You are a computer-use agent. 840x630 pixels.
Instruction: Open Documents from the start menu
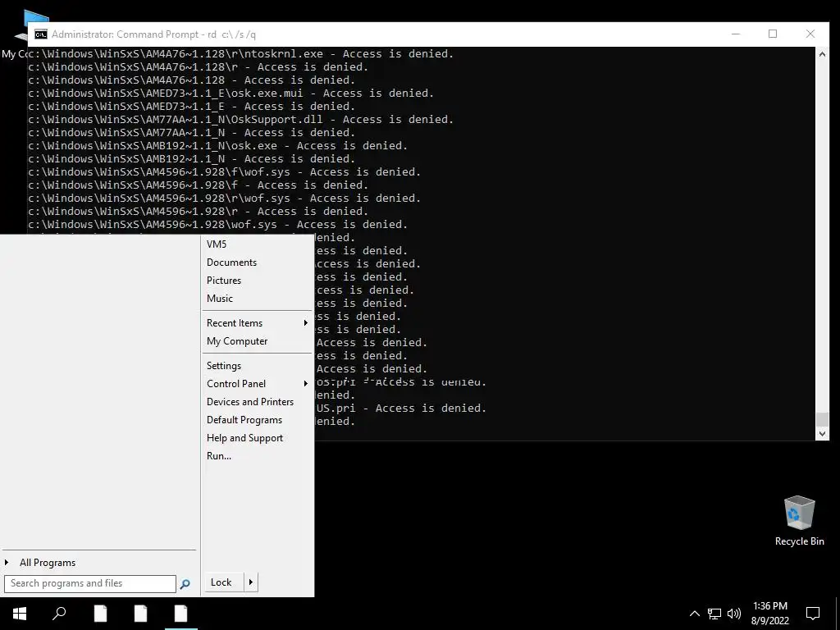tap(231, 262)
